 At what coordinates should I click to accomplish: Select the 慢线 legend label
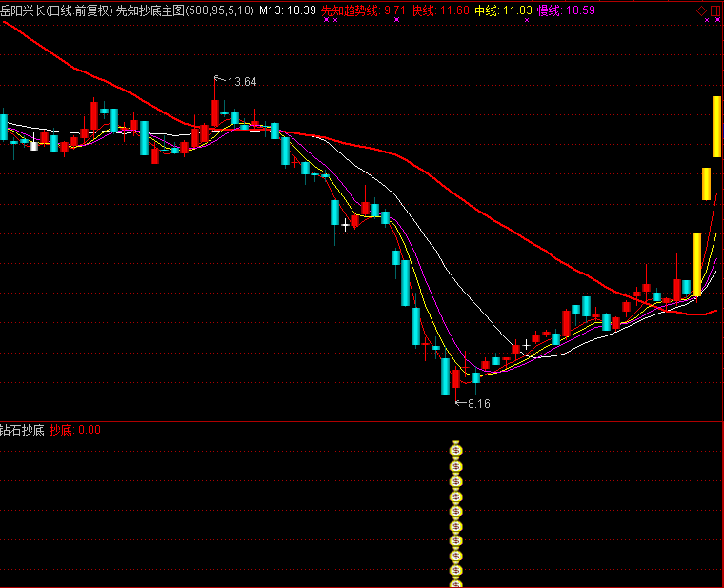(x=549, y=10)
